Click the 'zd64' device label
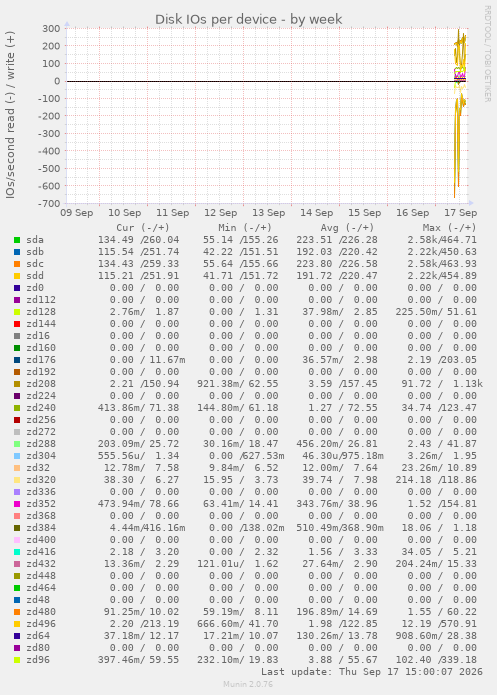Image resolution: width=497 pixels, height=695 pixels. tap(38, 636)
